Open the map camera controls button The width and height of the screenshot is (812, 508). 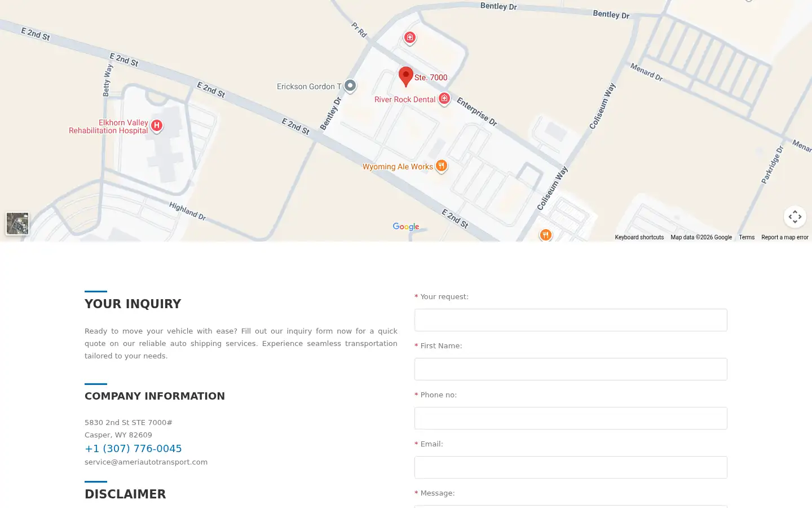(x=795, y=217)
